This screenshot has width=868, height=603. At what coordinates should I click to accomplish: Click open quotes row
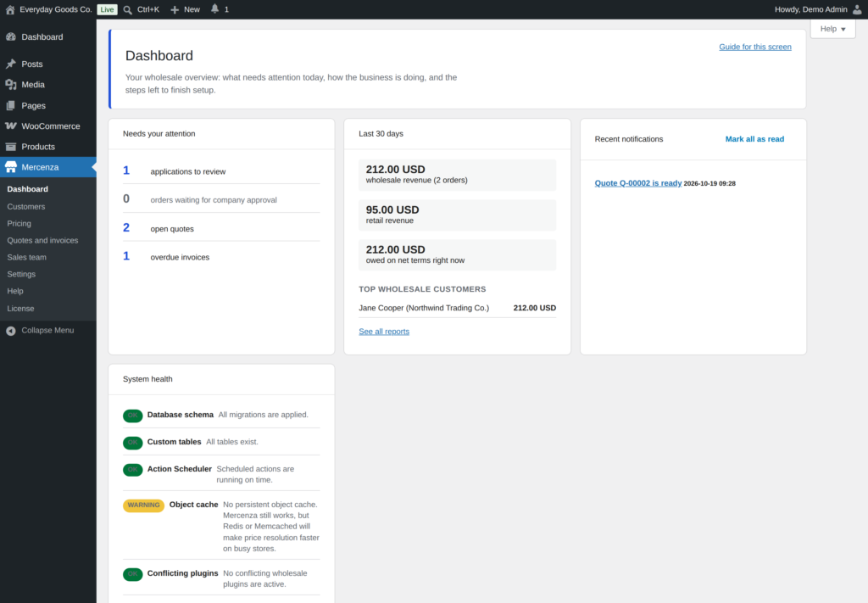point(221,228)
